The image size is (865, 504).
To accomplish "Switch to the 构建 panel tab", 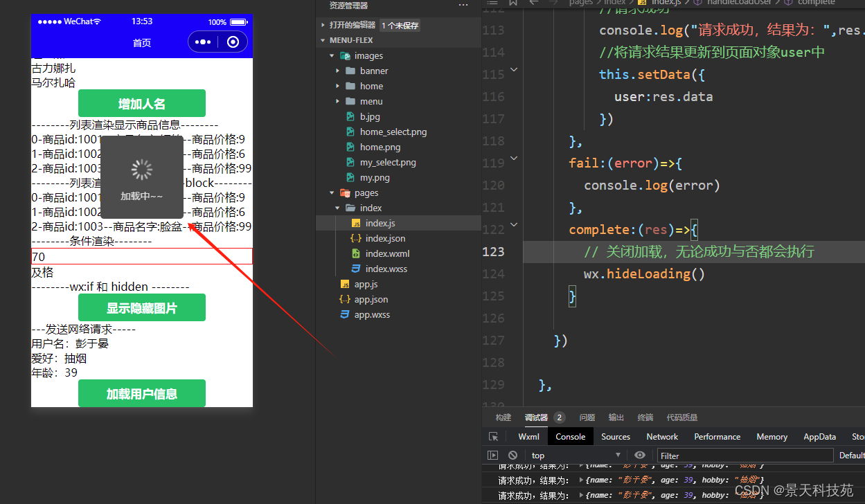I will click(x=503, y=417).
